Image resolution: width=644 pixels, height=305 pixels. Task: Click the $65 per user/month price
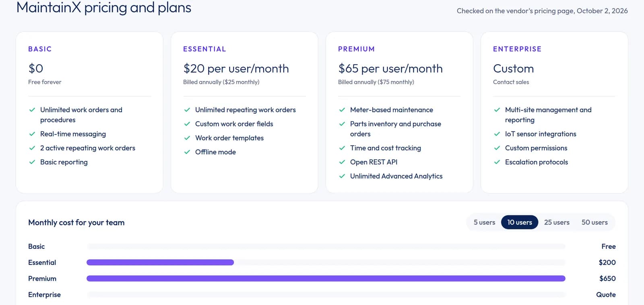pos(390,69)
